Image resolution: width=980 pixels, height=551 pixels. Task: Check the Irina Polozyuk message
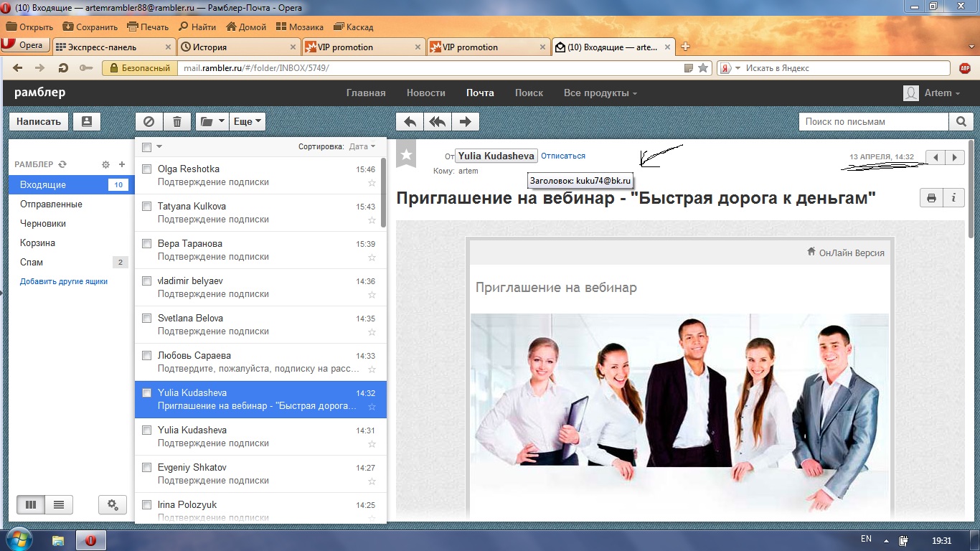[x=146, y=505]
